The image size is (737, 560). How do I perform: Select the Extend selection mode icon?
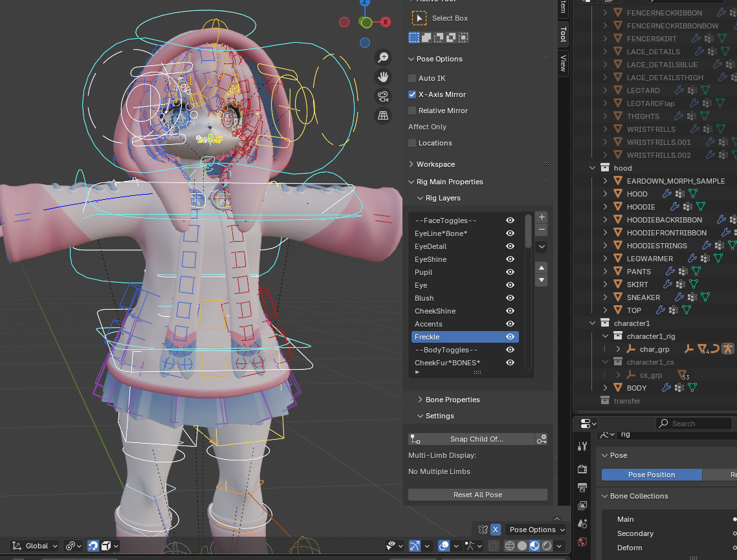click(426, 38)
